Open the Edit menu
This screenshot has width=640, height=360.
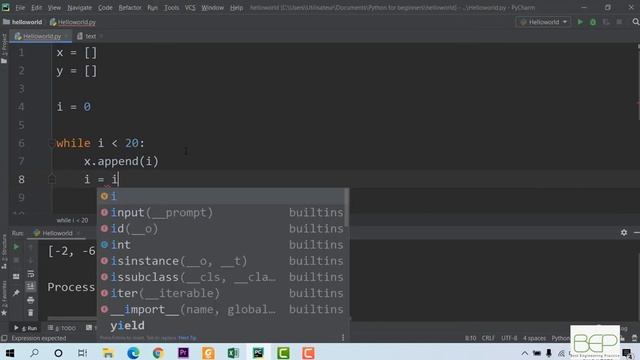coord(36,8)
